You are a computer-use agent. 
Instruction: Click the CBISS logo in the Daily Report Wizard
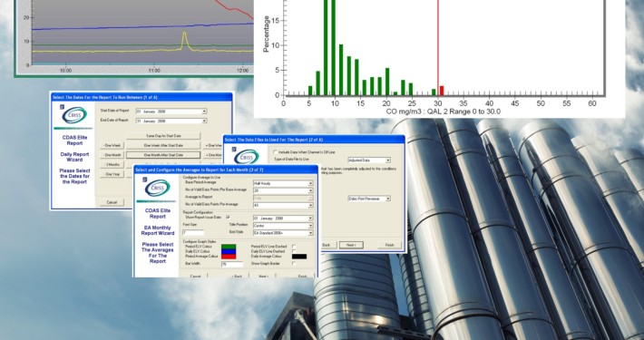74,115
